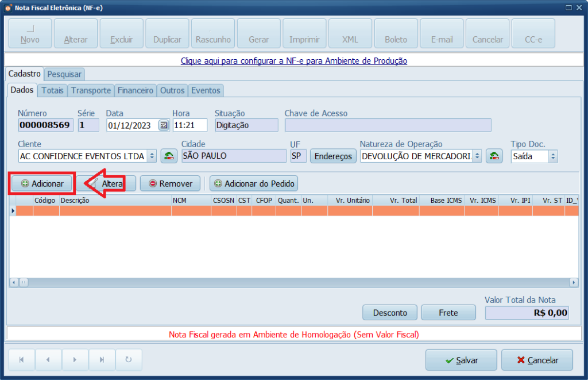
Task: Click the Imprimir toolbar button
Action: [x=304, y=33]
